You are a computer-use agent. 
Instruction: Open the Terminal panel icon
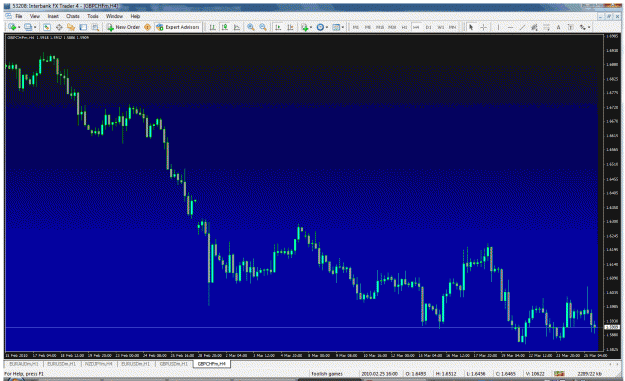click(x=83, y=27)
